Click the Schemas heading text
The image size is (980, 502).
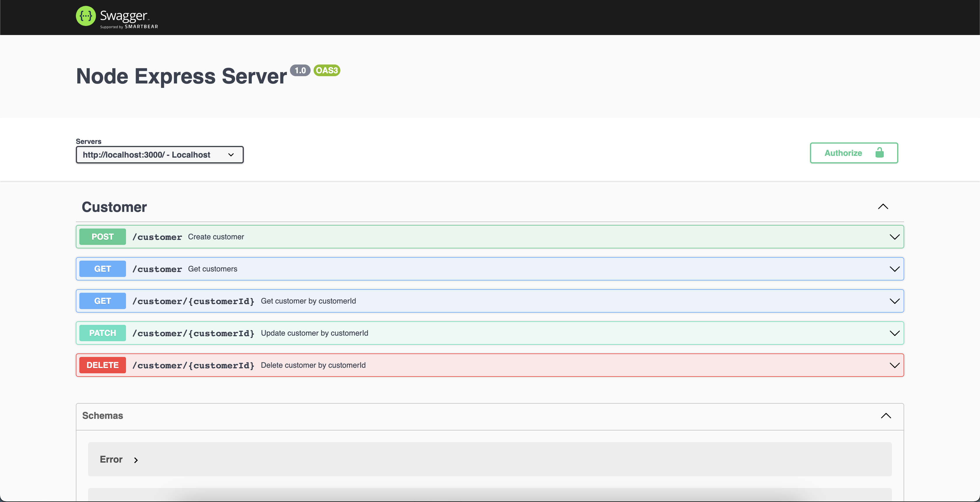click(x=102, y=416)
